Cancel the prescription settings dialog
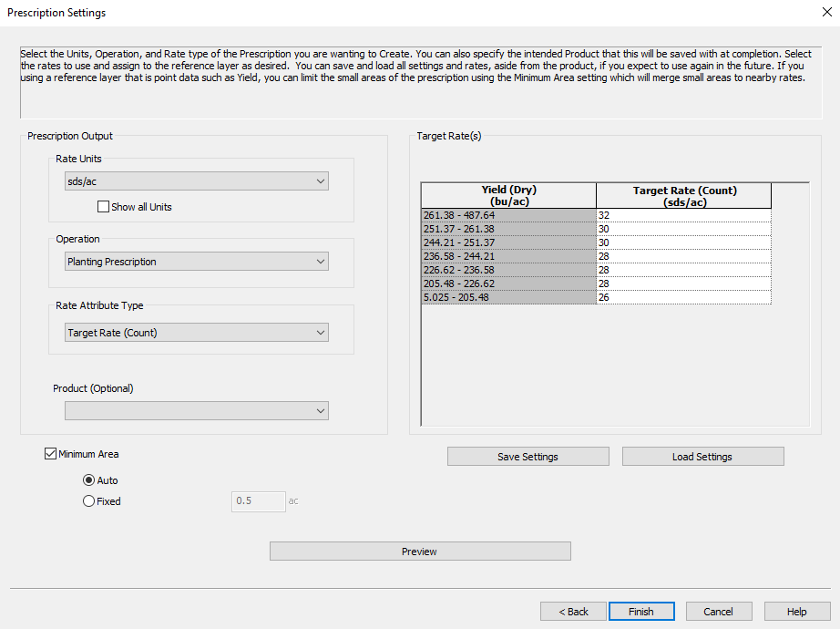The height and width of the screenshot is (629, 840). click(x=719, y=611)
